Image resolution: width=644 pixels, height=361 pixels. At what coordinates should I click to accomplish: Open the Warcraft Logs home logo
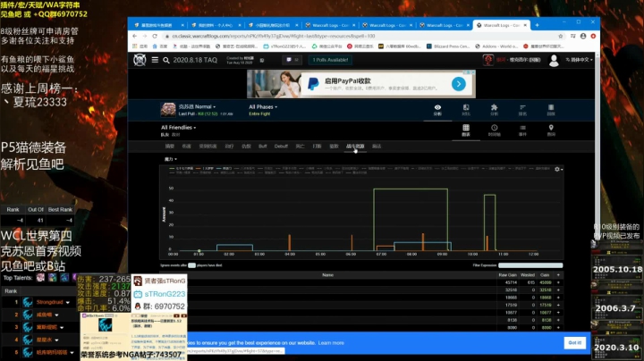coord(140,60)
